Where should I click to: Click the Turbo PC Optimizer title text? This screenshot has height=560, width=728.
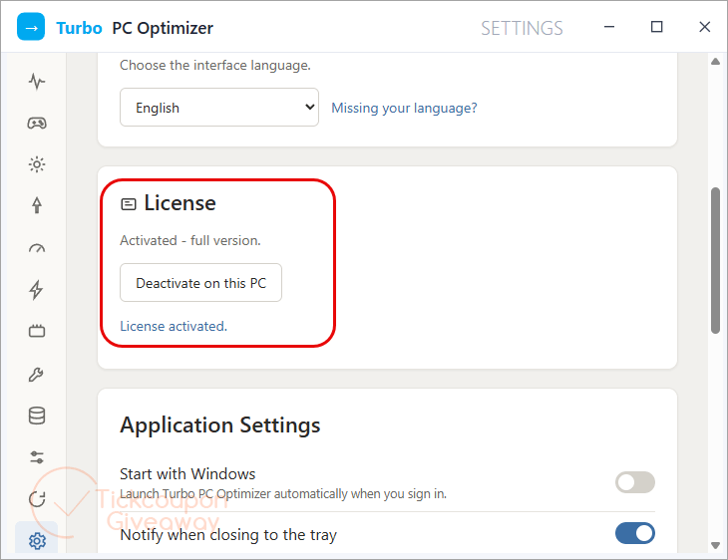tap(135, 28)
